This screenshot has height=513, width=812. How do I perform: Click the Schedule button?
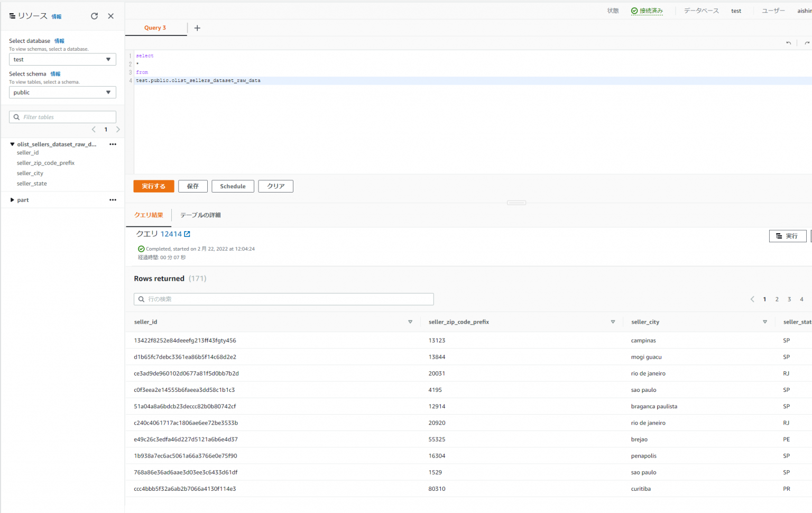(x=233, y=186)
